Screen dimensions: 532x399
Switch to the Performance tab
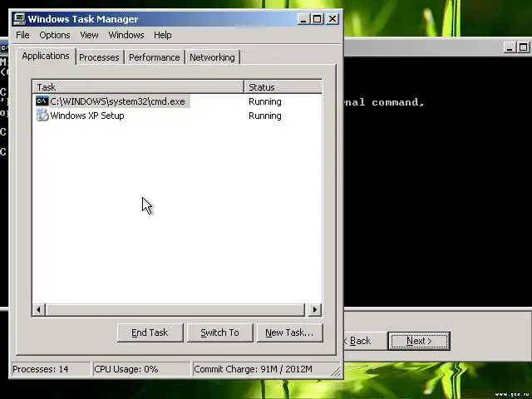(155, 57)
